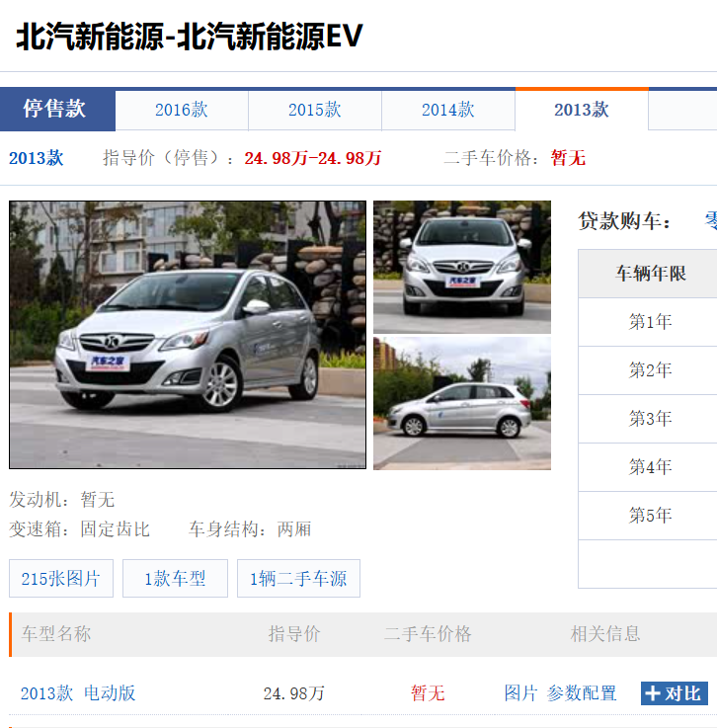
Task: Click the red 24.98万-24.98万 guide price
Action: click(x=313, y=158)
